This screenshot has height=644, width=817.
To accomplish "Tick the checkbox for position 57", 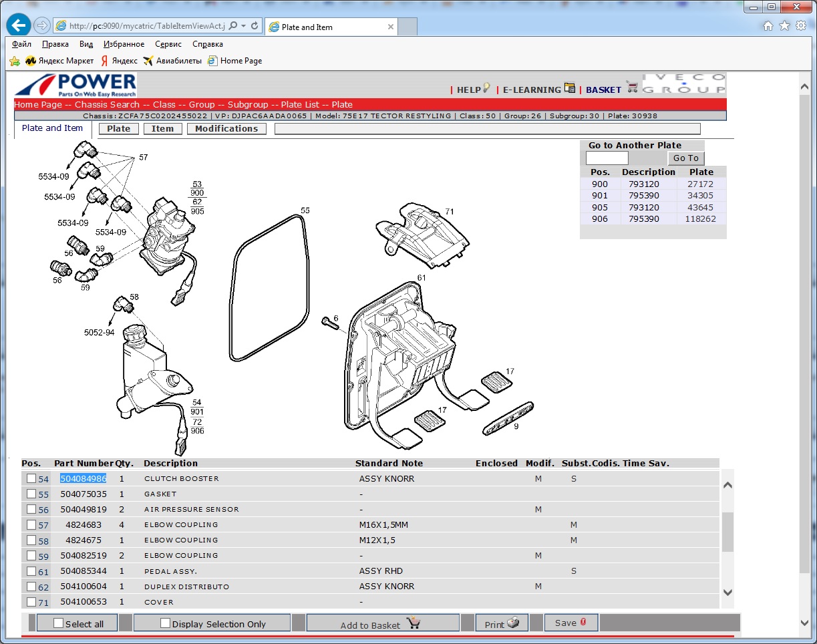I will (31, 524).
